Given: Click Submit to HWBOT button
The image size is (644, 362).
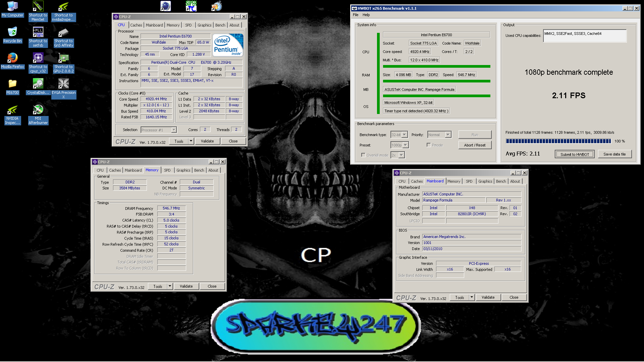Looking at the screenshot, I should coord(575,155).
